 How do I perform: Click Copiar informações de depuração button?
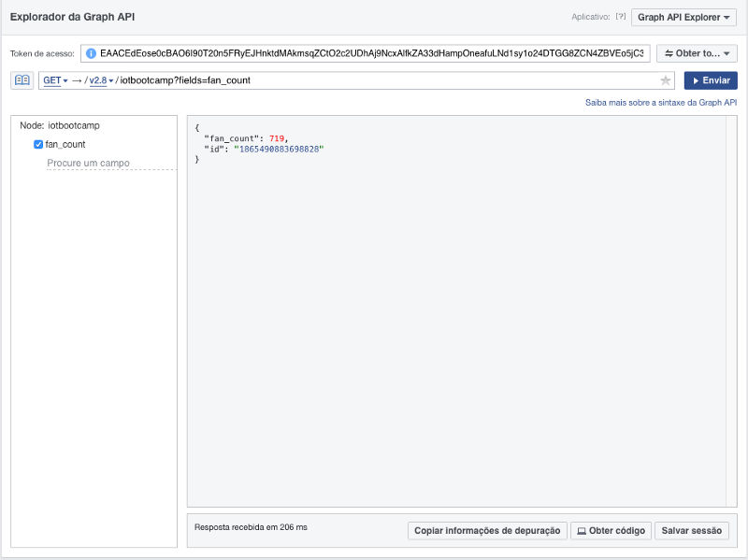click(x=487, y=530)
